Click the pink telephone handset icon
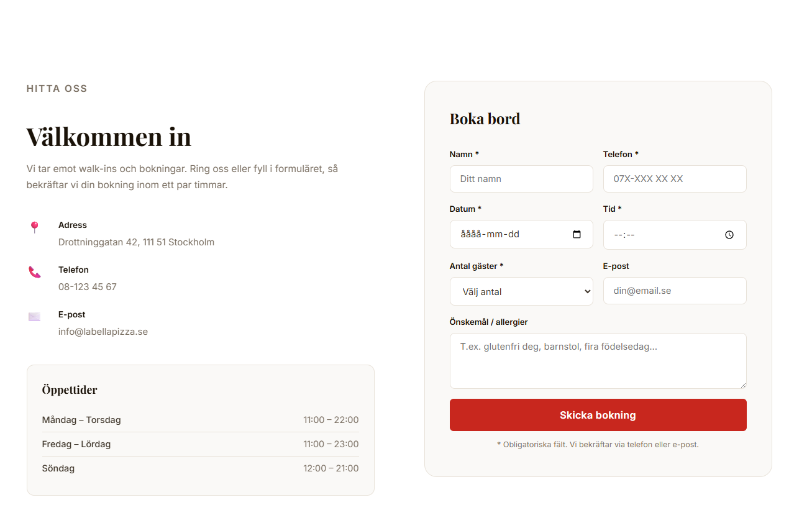 (x=35, y=271)
